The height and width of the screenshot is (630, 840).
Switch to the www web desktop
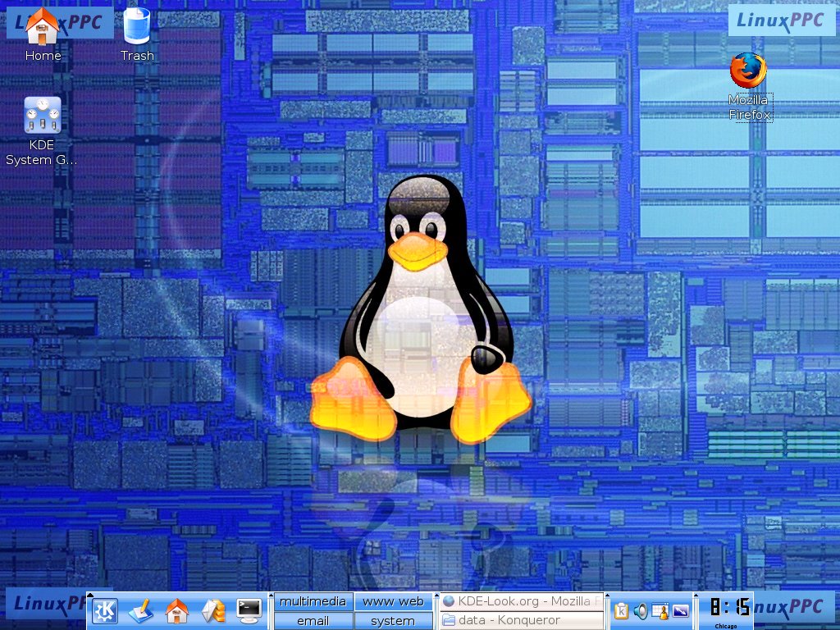pos(393,601)
